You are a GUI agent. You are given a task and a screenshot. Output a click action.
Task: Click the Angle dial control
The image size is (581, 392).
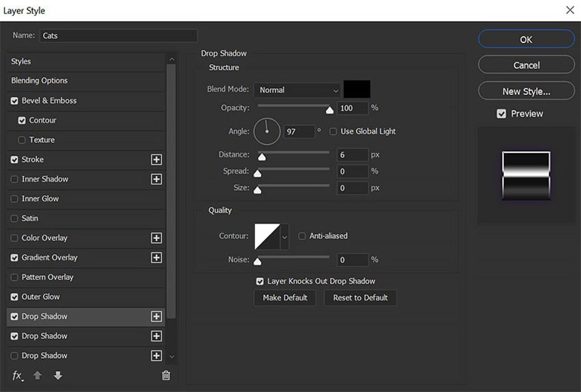pos(267,131)
